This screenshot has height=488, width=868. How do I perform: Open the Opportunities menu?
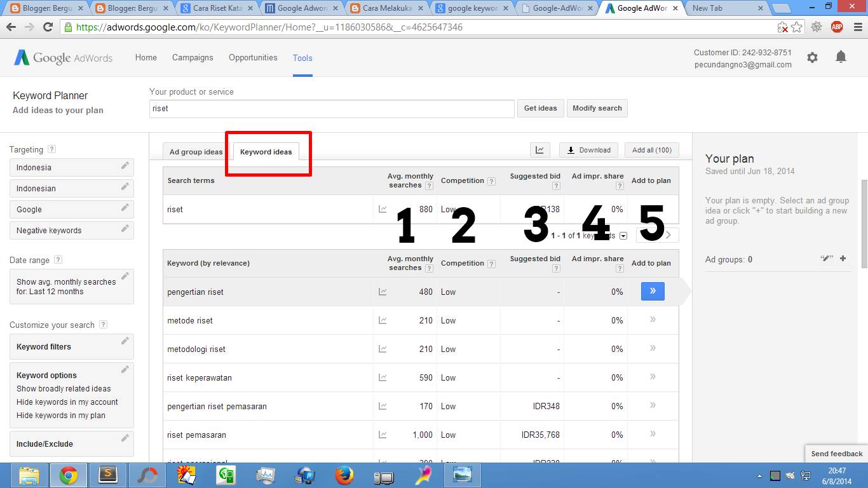(253, 58)
